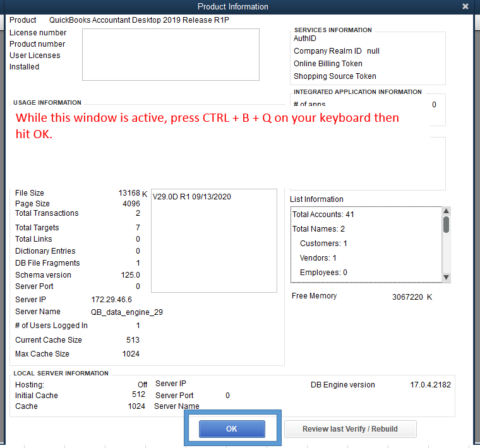Click the Product number label
The image size is (480, 448).
click(x=37, y=44)
